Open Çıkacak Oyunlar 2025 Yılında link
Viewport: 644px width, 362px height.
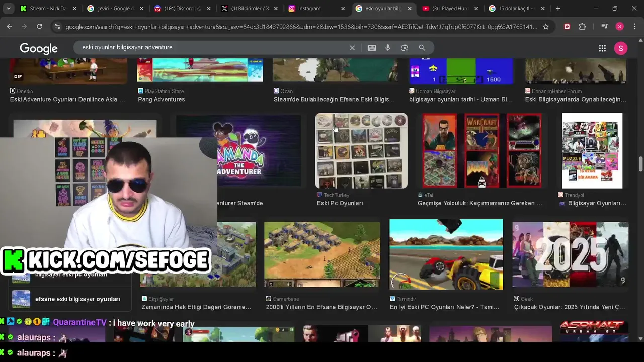click(570, 307)
